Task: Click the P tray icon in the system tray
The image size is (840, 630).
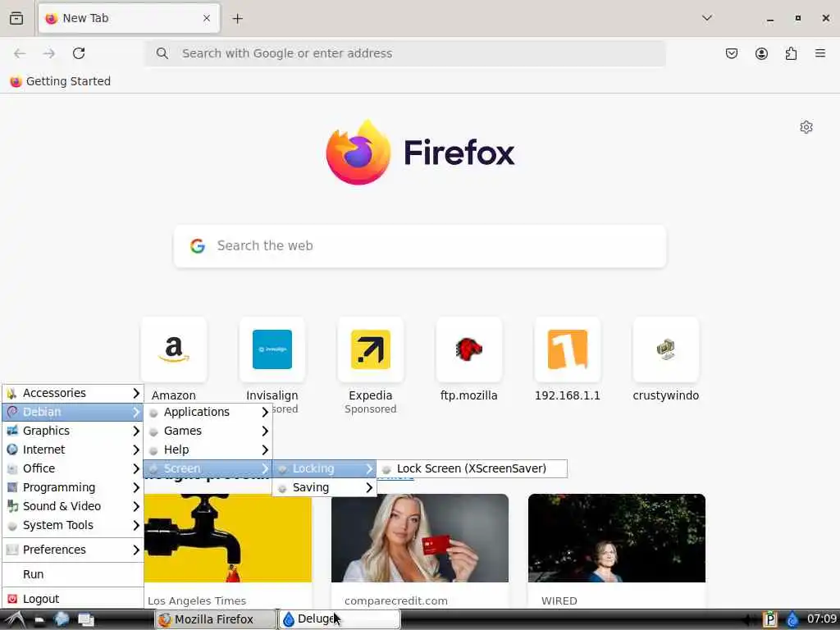Action: (x=769, y=620)
